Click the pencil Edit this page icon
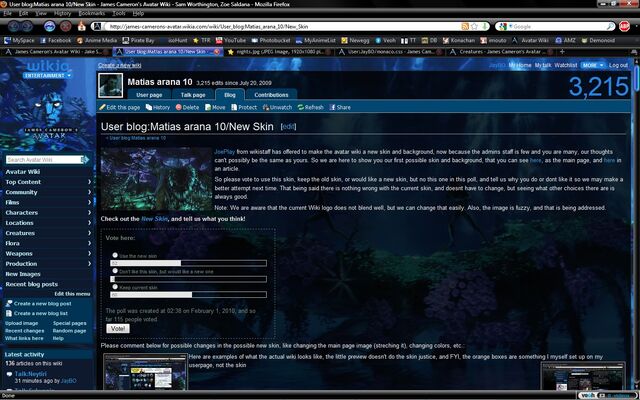The image size is (640, 400). (102, 107)
